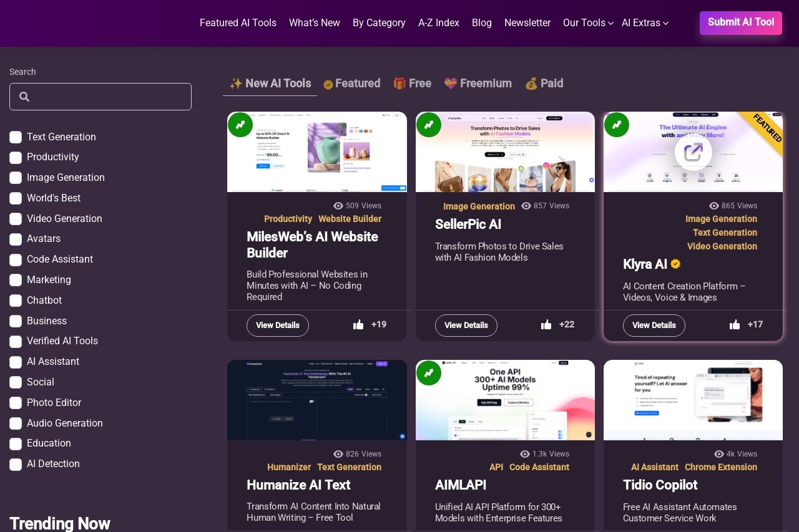Click Chrome Extension category tag
Image resolution: width=799 pixels, height=532 pixels.
(x=721, y=467)
